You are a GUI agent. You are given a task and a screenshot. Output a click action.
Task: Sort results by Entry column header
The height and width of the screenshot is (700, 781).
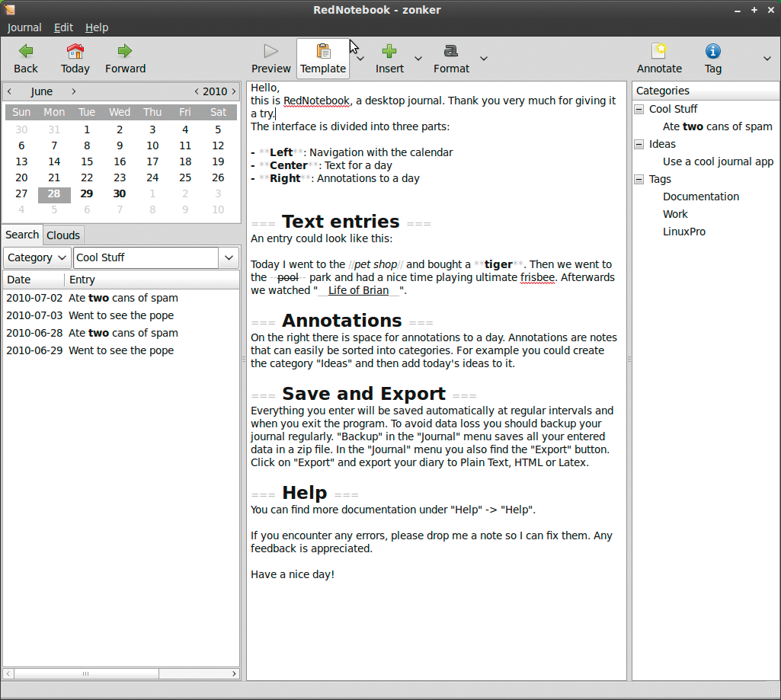point(152,280)
